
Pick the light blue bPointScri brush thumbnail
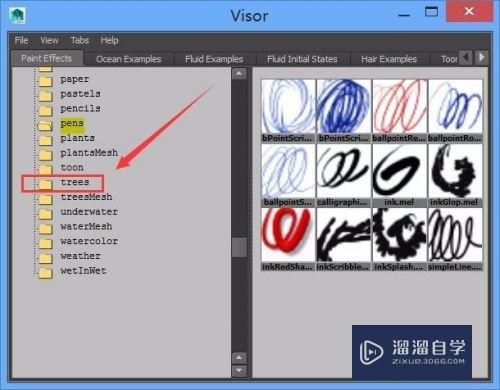288,106
